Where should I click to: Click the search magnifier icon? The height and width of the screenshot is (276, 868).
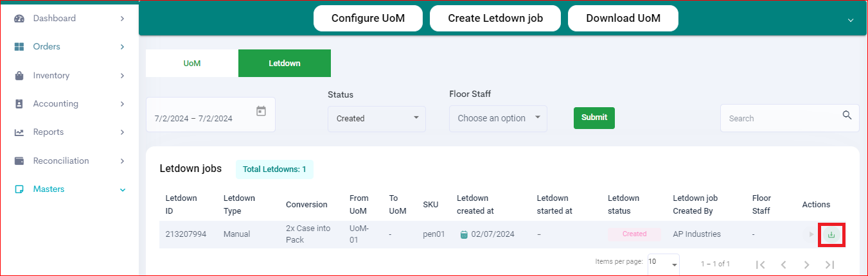(x=847, y=116)
